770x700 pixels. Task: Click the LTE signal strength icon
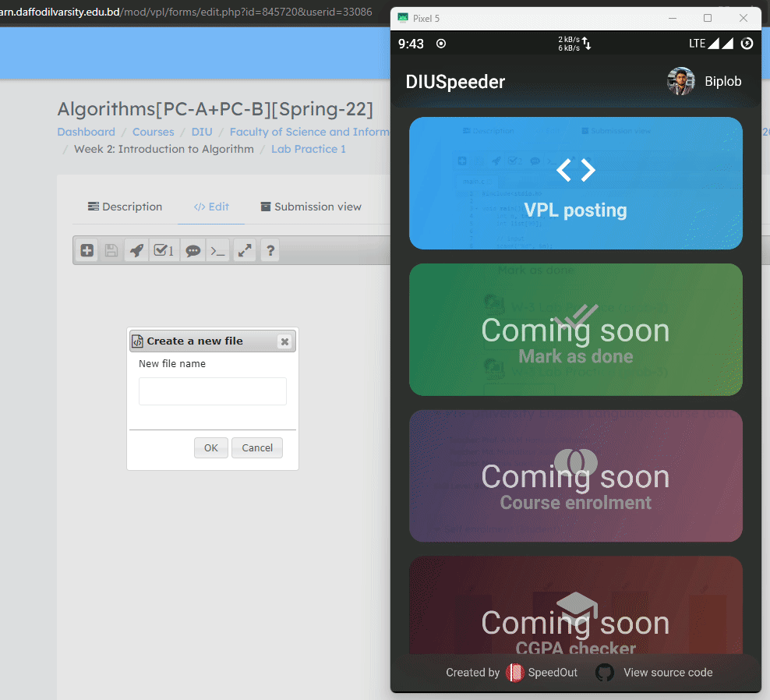[711, 43]
